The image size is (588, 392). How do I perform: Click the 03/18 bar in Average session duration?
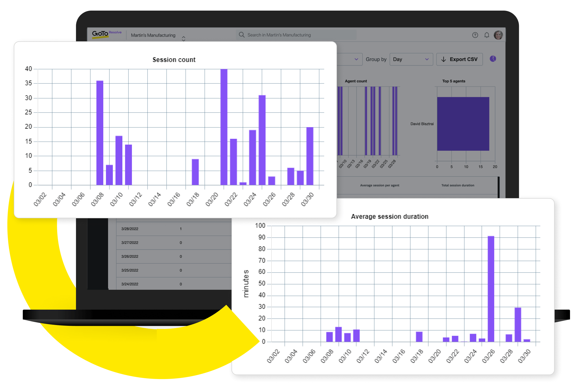(x=419, y=337)
